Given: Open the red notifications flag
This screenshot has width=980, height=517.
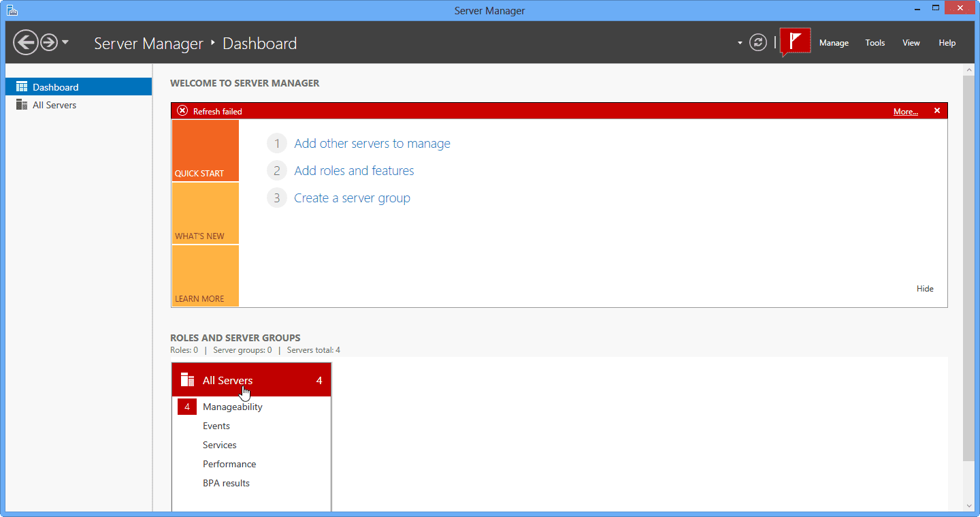Looking at the screenshot, I should click(x=795, y=42).
